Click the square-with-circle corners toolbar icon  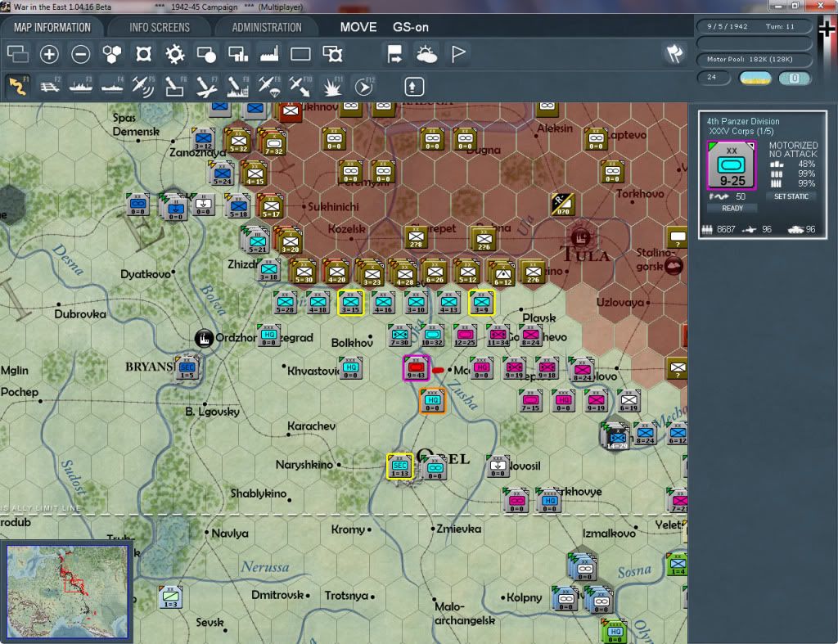tap(143, 54)
